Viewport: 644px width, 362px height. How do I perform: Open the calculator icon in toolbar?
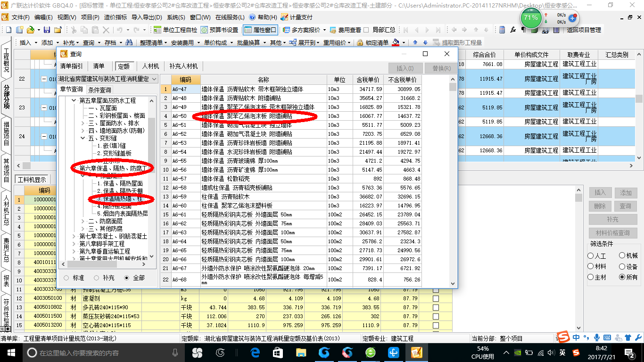(503, 30)
